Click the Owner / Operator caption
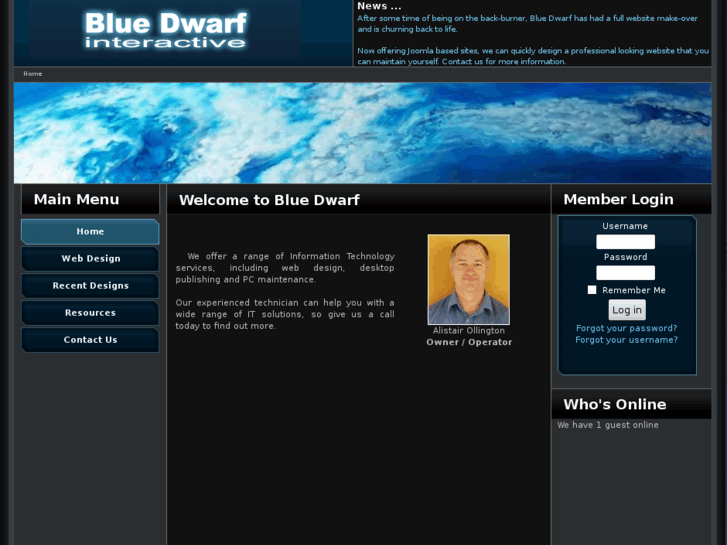 [x=469, y=342]
